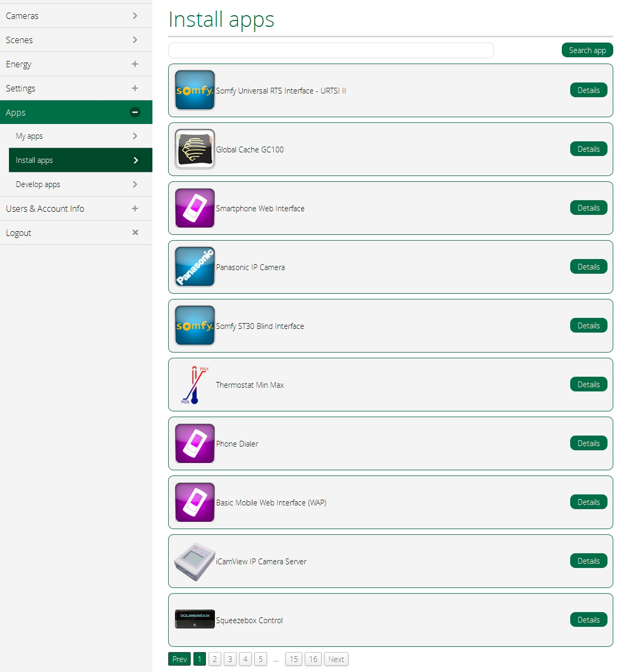Go to page 2 of apps
The height and width of the screenshot is (672, 618).
tap(214, 659)
